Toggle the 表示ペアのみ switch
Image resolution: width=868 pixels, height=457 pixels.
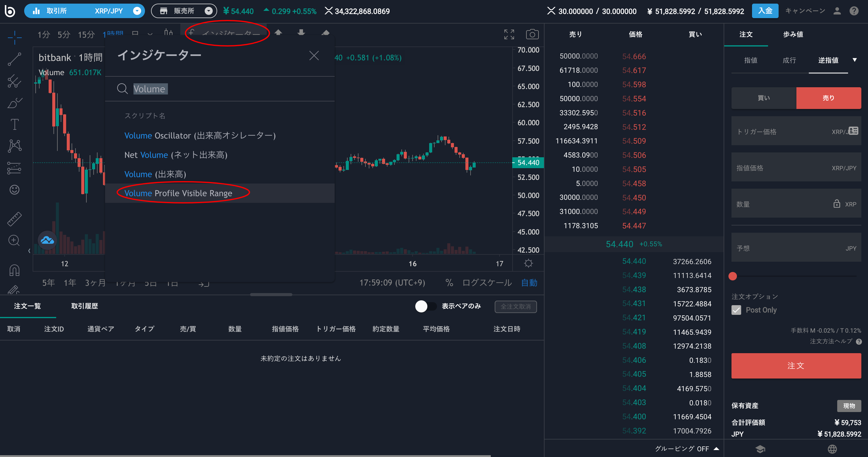426,306
